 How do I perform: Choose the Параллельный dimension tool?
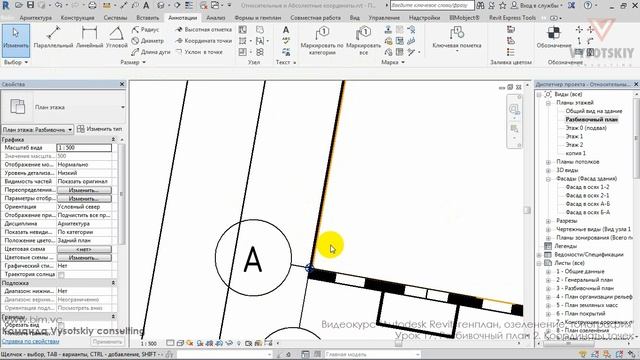pos(53,38)
